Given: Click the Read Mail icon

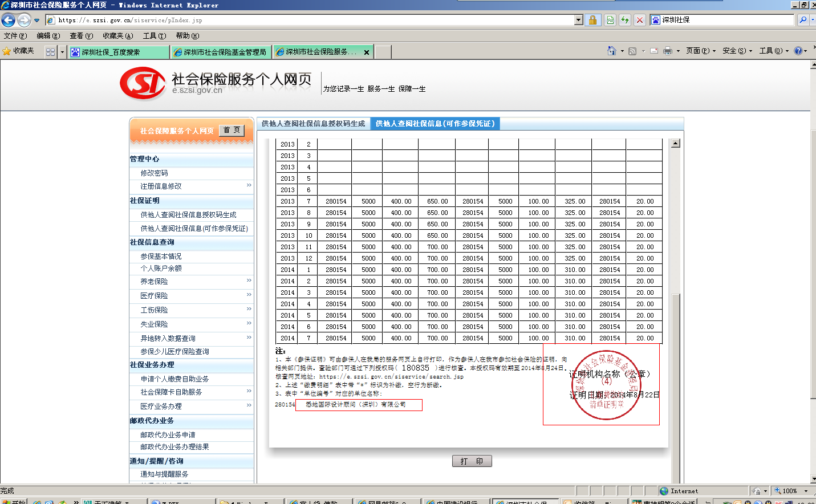Looking at the screenshot, I should 653,51.
